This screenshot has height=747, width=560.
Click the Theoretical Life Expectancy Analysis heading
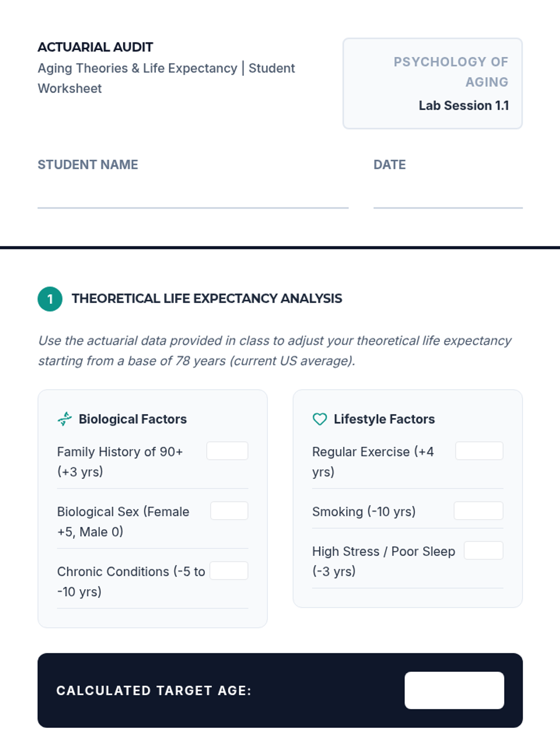coord(207,298)
